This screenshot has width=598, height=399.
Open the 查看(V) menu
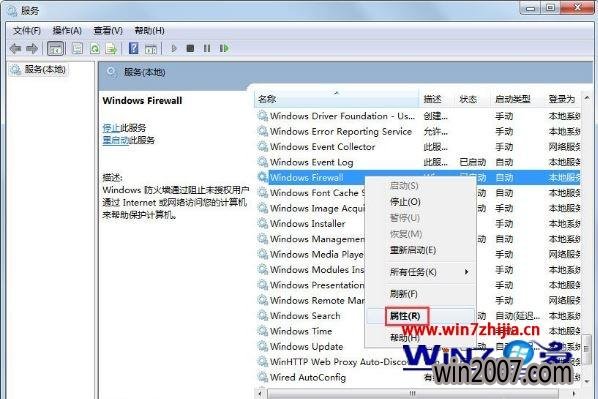108,31
